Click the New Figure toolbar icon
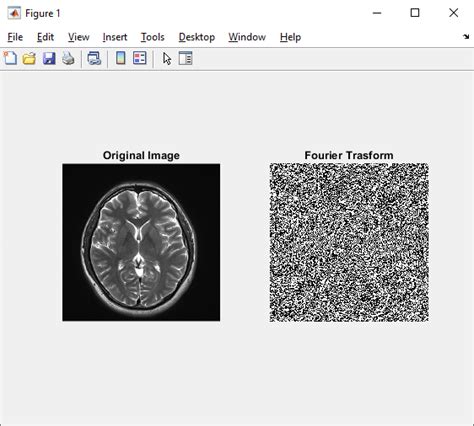 coord(10,58)
